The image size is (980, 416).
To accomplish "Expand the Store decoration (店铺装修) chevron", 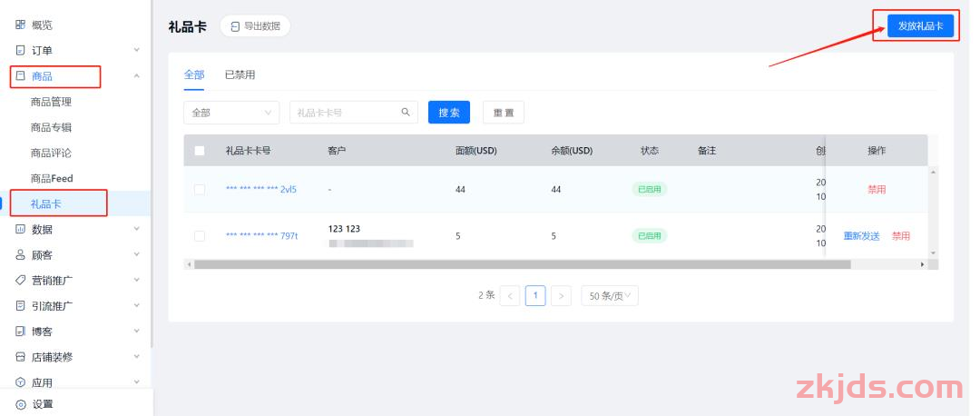I will pos(137,357).
